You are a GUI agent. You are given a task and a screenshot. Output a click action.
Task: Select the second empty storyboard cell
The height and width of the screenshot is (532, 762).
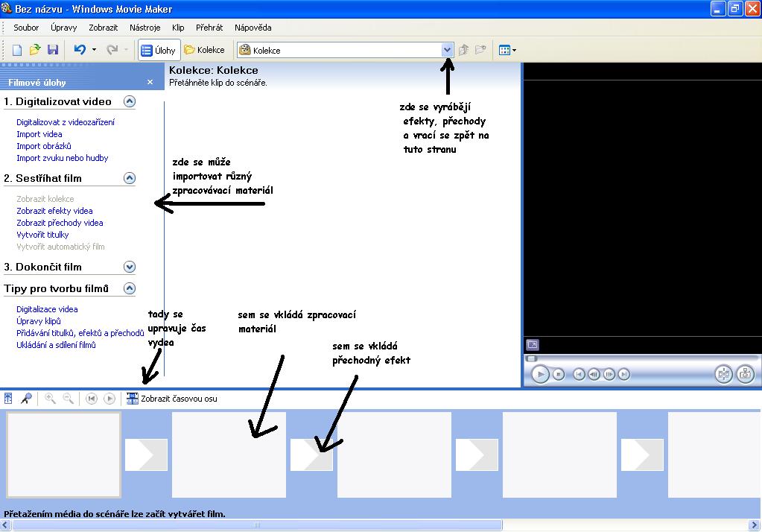[229, 455]
